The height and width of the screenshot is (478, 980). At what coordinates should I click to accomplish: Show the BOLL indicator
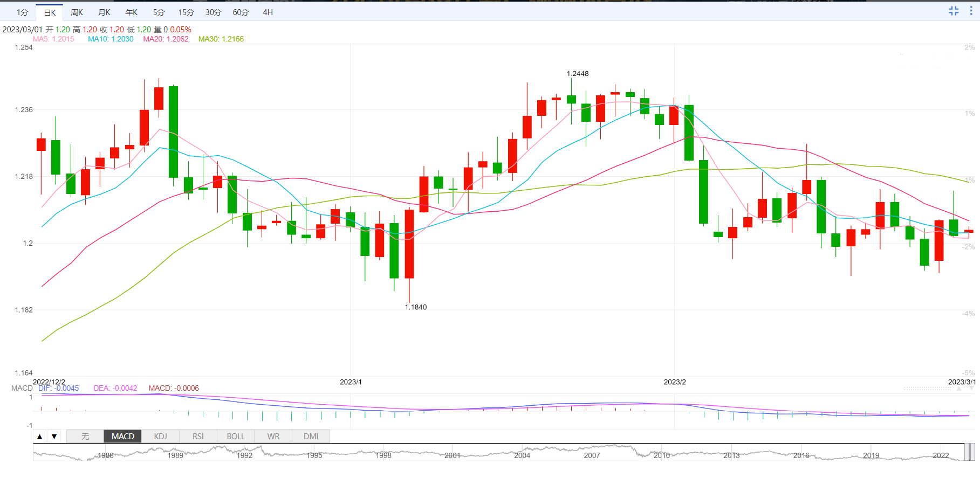click(236, 437)
